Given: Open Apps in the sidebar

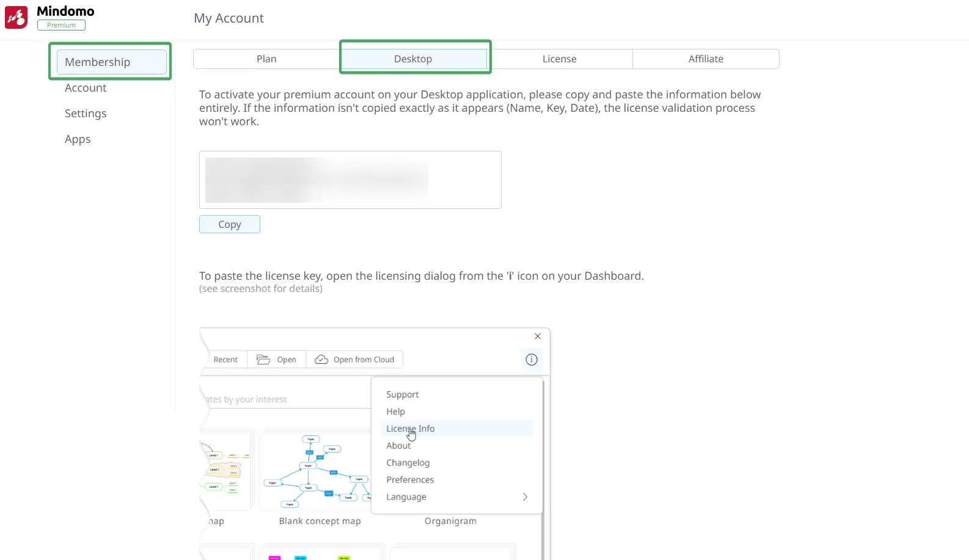Looking at the screenshot, I should (78, 139).
